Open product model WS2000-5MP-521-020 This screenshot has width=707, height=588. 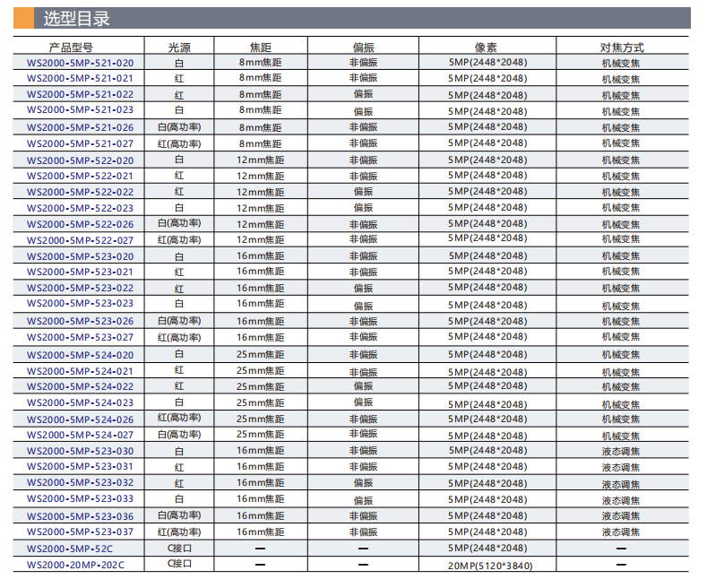pyautogui.click(x=80, y=63)
